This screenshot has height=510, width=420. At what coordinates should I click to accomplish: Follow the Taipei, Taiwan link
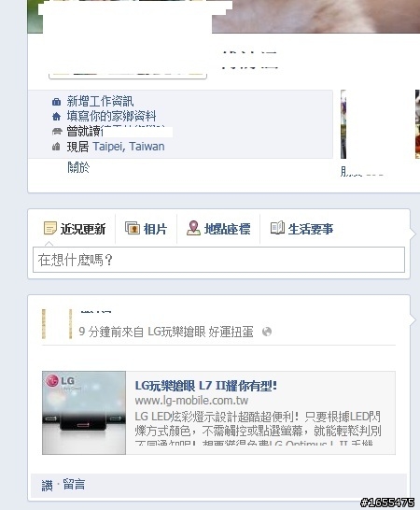[129, 147]
